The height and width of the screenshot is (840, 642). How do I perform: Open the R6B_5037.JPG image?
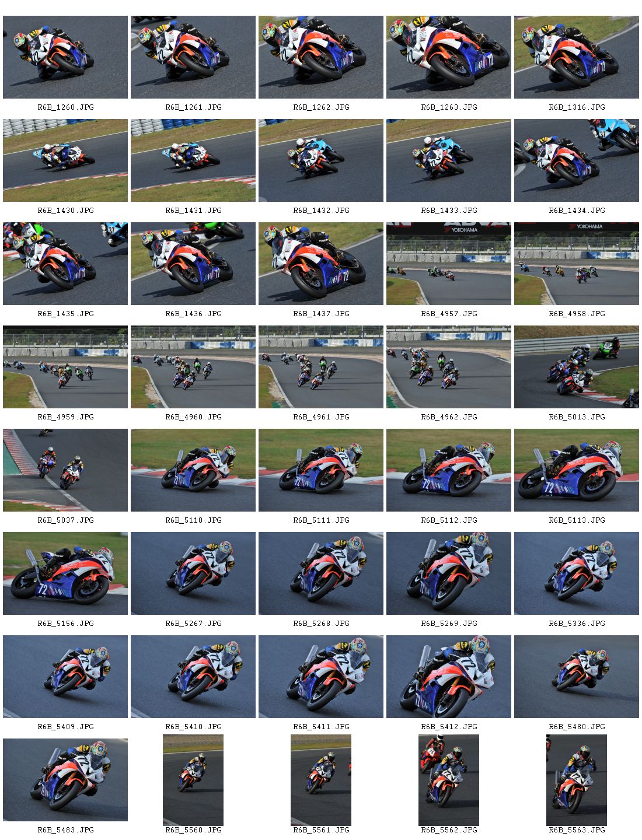pyautogui.click(x=65, y=470)
